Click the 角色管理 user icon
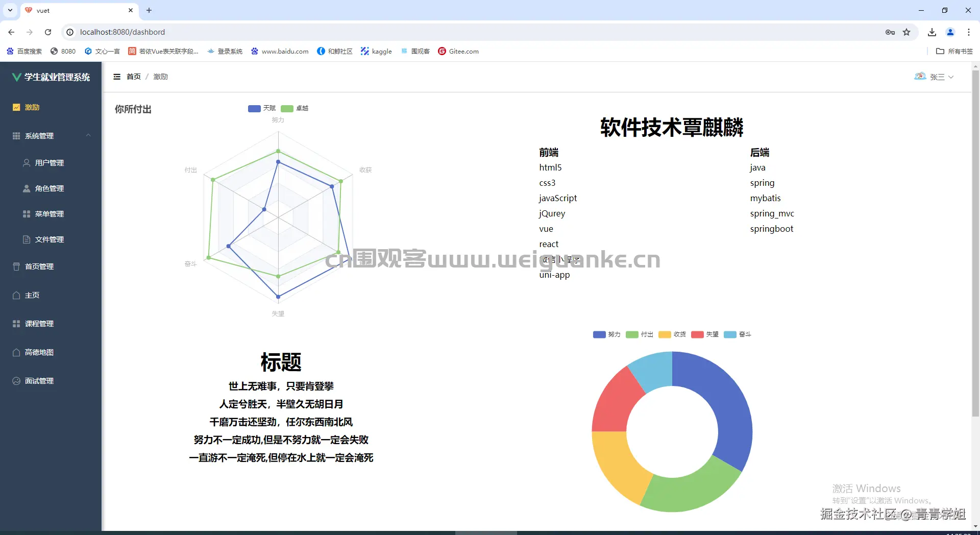 (x=27, y=188)
